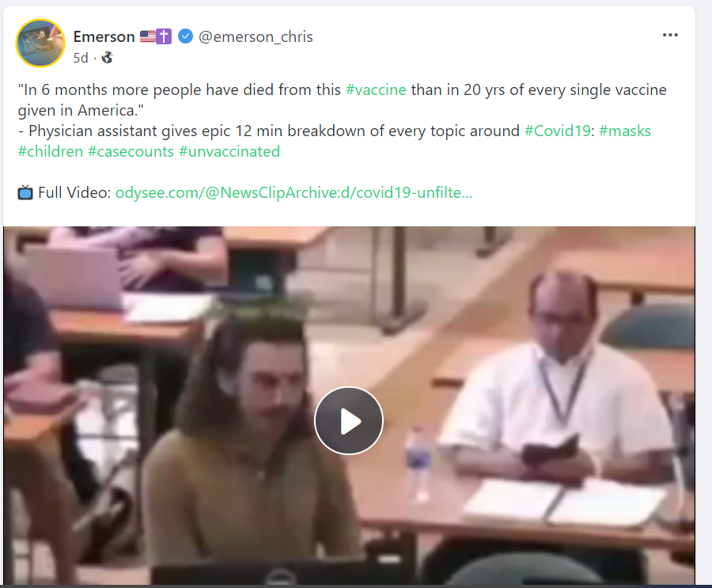Click the globe public visibility icon

point(107,58)
